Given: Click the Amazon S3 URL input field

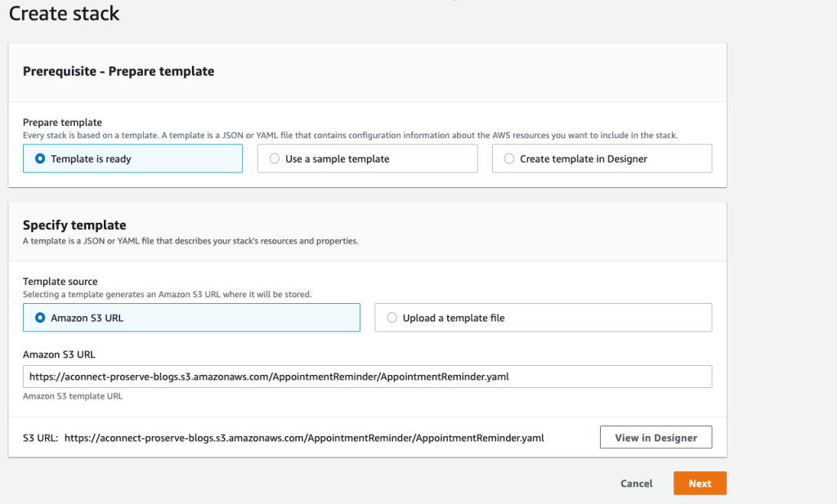Looking at the screenshot, I should pos(367,377).
